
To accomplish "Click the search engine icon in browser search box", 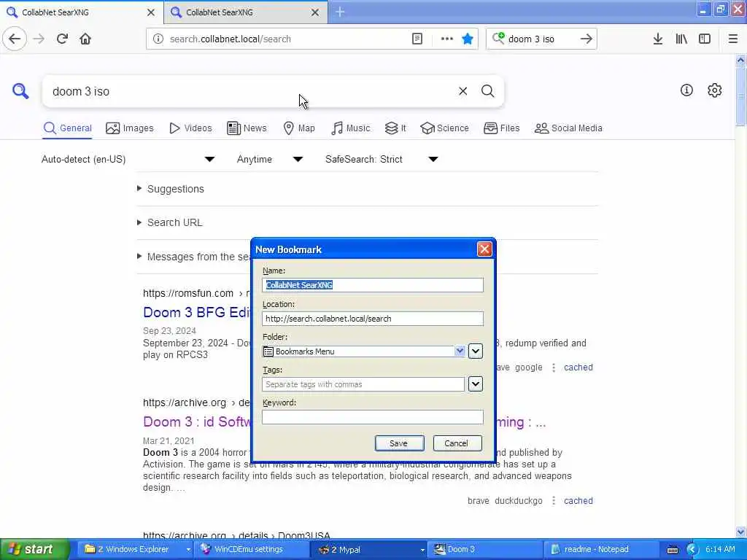I will click(x=498, y=38).
